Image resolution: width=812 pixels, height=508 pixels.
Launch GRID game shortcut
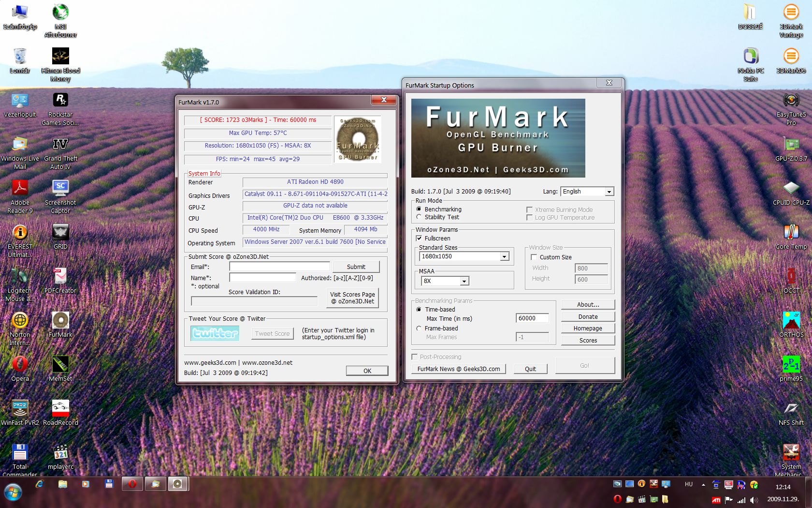pyautogui.click(x=60, y=236)
